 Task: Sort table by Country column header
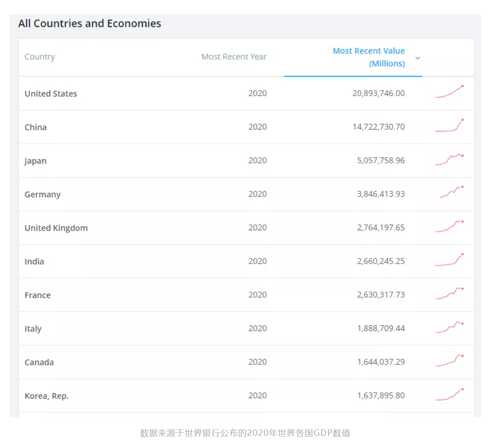pyautogui.click(x=40, y=57)
